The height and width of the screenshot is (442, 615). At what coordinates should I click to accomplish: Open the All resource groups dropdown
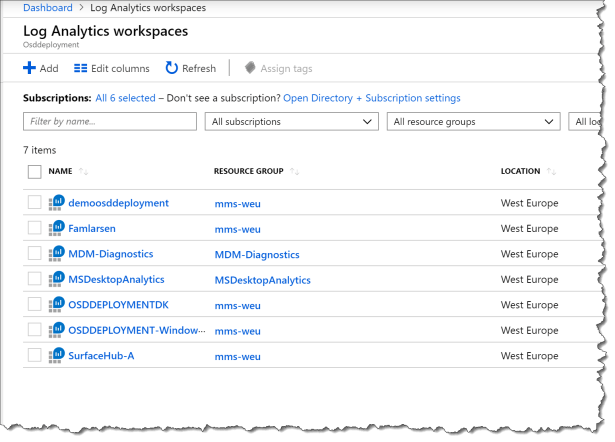[x=473, y=122]
